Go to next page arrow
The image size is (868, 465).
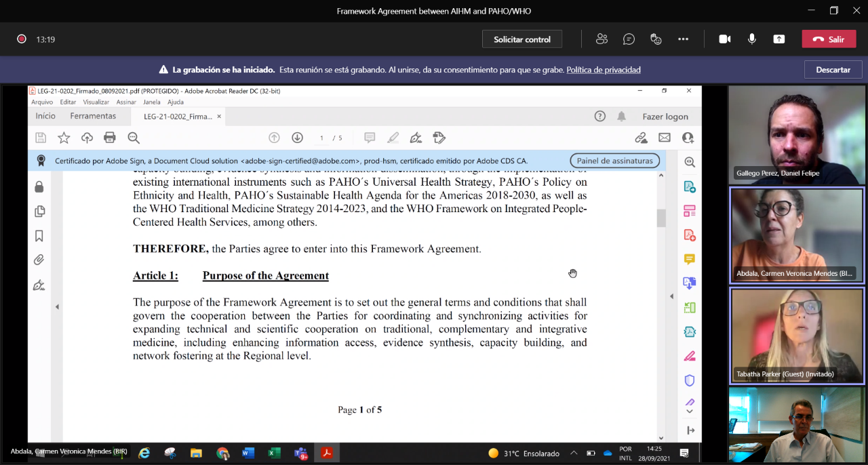pyautogui.click(x=297, y=138)
